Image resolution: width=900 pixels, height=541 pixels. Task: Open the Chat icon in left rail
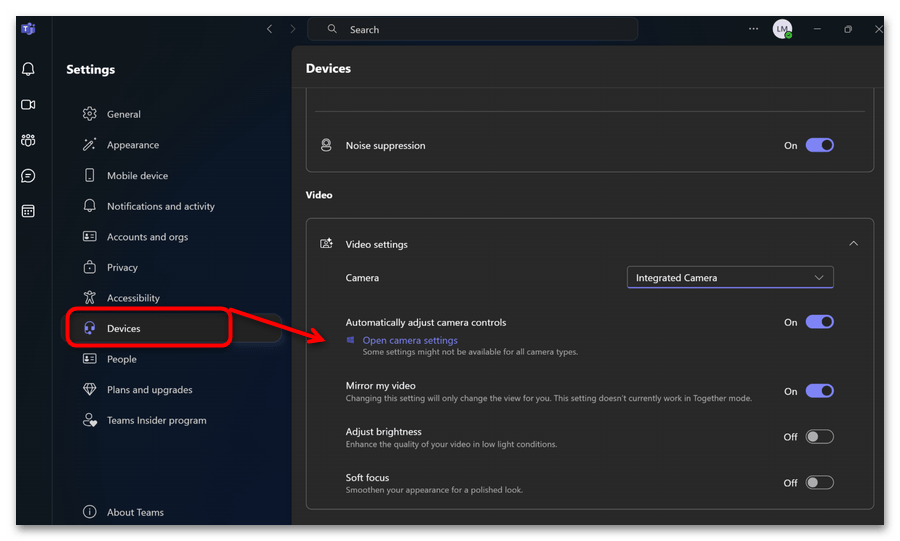(28, 176)
